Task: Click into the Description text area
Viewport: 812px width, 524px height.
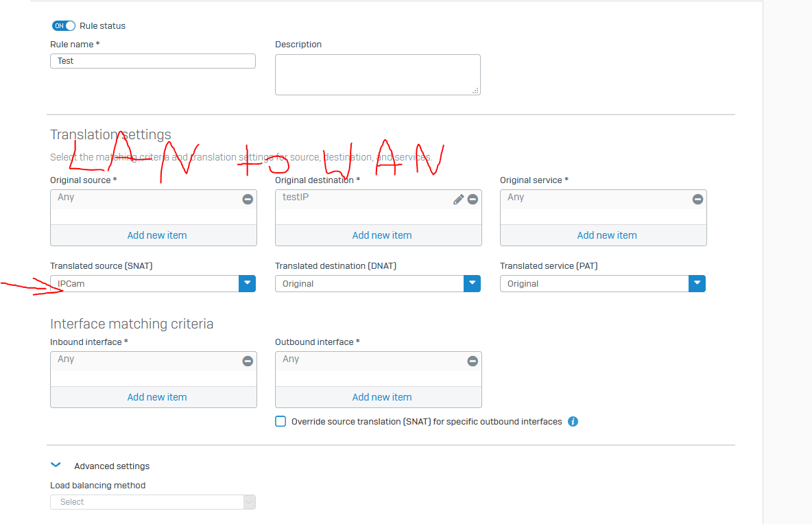Action: (x=377, y=75)
